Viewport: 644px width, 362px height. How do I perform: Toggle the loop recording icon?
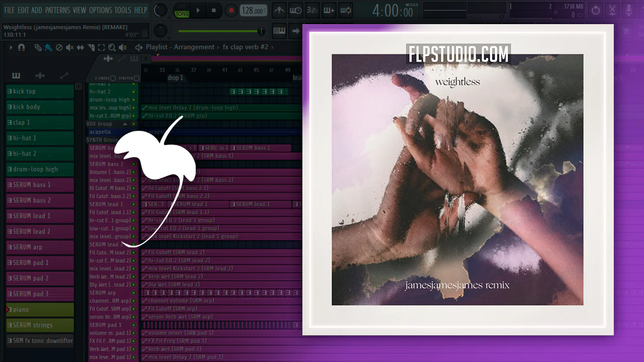346,11
